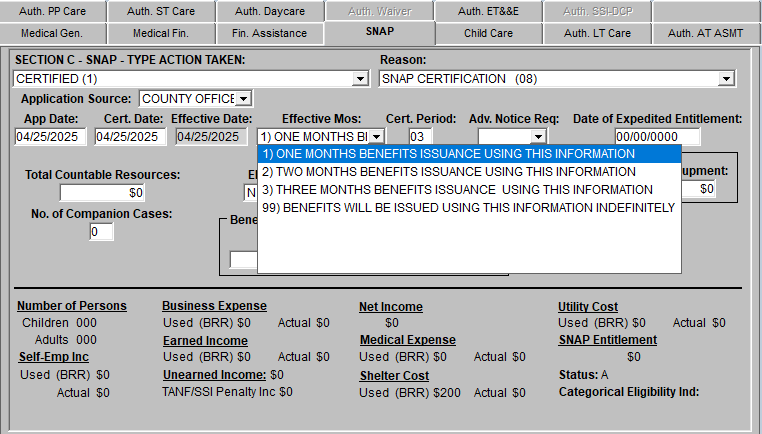Click the SNAP Entitlement heading

pyautogui.click(x=607, y=340)
